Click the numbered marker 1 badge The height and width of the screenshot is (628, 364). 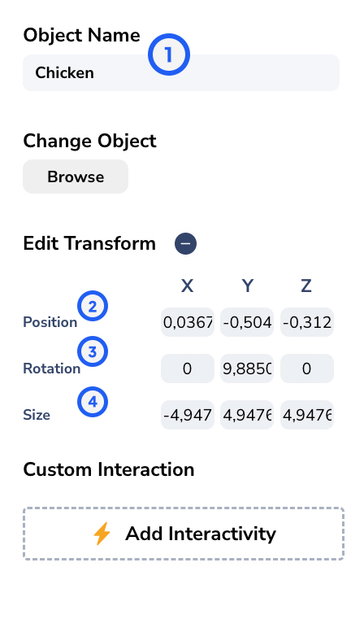(x=169, y=55)
